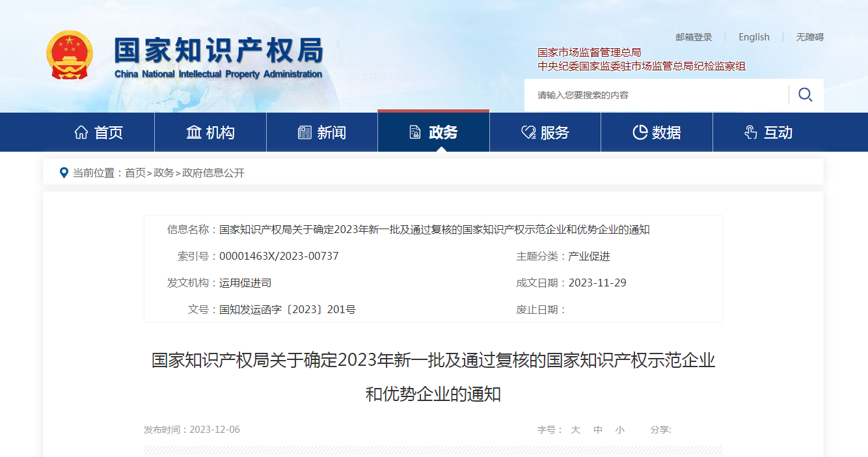Click the house icon beside 首页
The height and width of the screenshot is (457, 868).
(x=81, y=133)
